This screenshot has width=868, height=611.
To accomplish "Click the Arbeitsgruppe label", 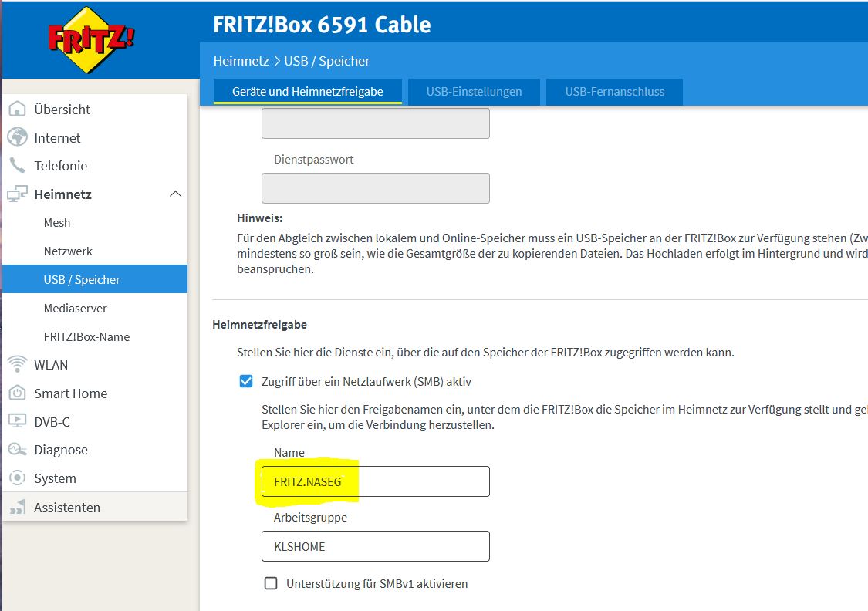I will point(310,518).
